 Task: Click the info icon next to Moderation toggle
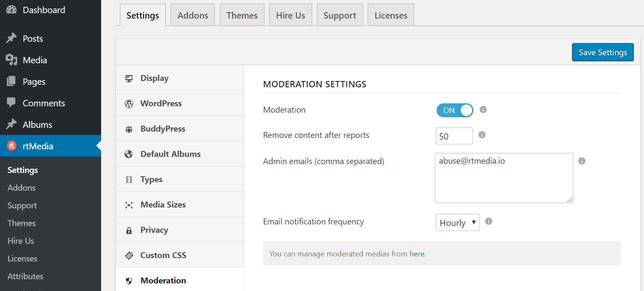[x=483, y=110]
